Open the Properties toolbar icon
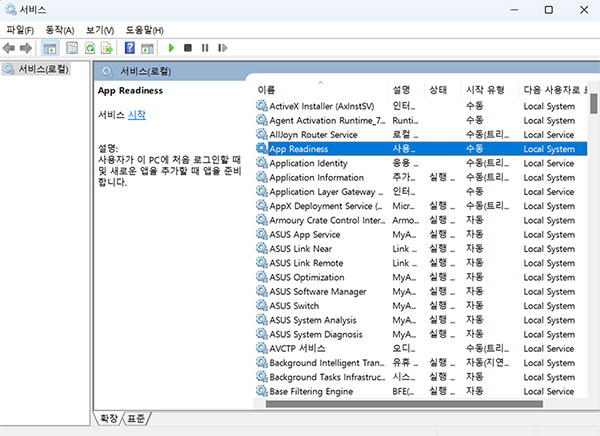 click(72, 48)
